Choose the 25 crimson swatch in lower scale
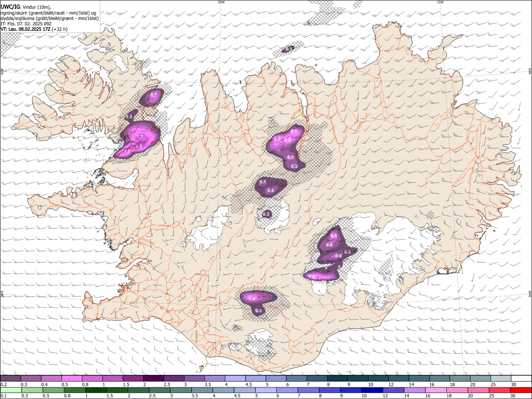 500,390
